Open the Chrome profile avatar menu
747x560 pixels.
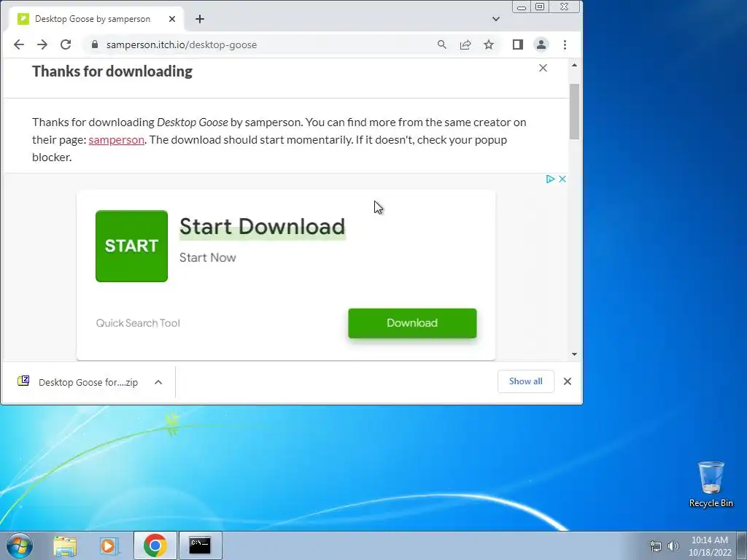coord(541,44)
